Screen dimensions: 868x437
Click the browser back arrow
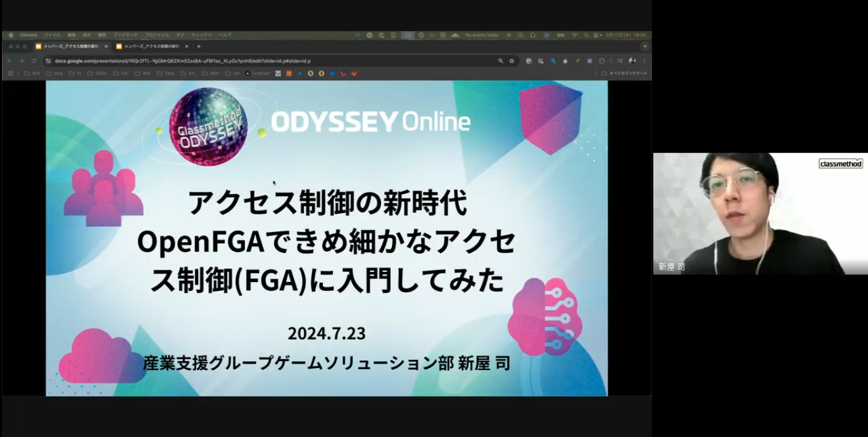[9, 61]
